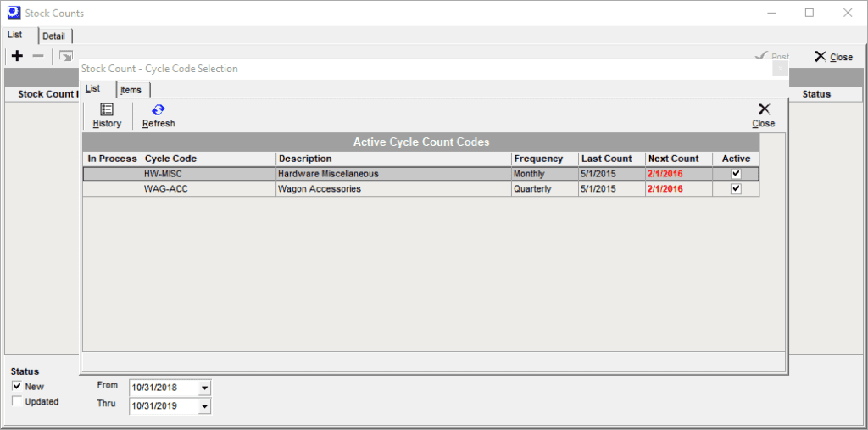Click the Active column header
868x430 pixels.
click(737, 159)
